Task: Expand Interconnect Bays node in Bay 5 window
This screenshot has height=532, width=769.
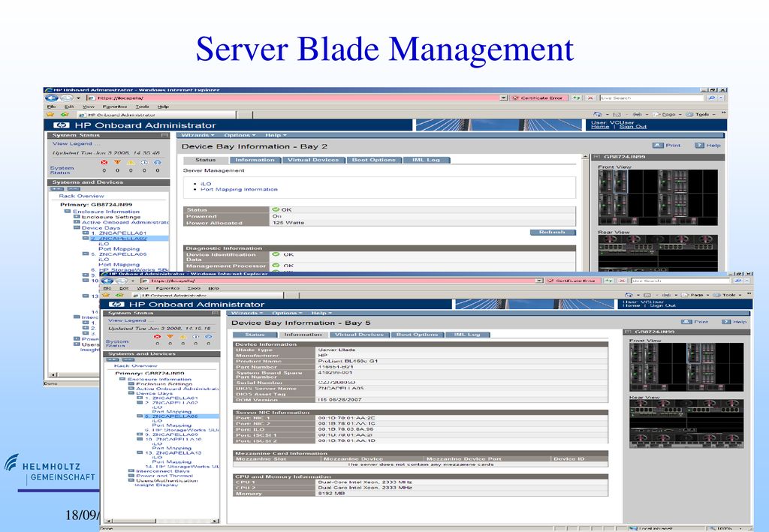Action: pos(131,470)
